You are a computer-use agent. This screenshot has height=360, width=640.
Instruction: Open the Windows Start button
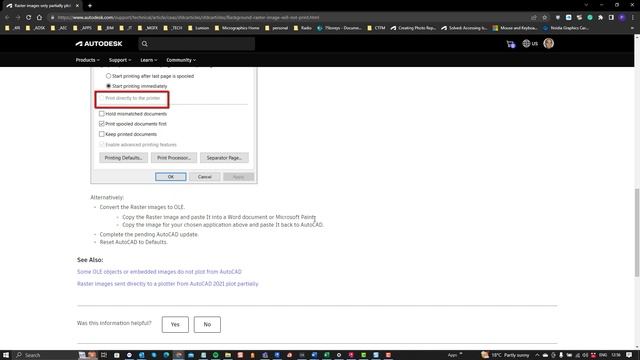pos(6,355)
